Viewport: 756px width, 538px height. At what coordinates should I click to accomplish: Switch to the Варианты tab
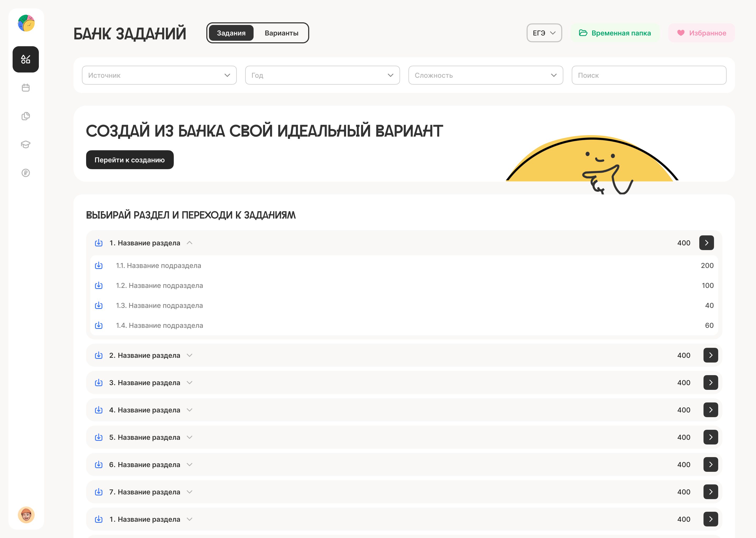(281, 33)
